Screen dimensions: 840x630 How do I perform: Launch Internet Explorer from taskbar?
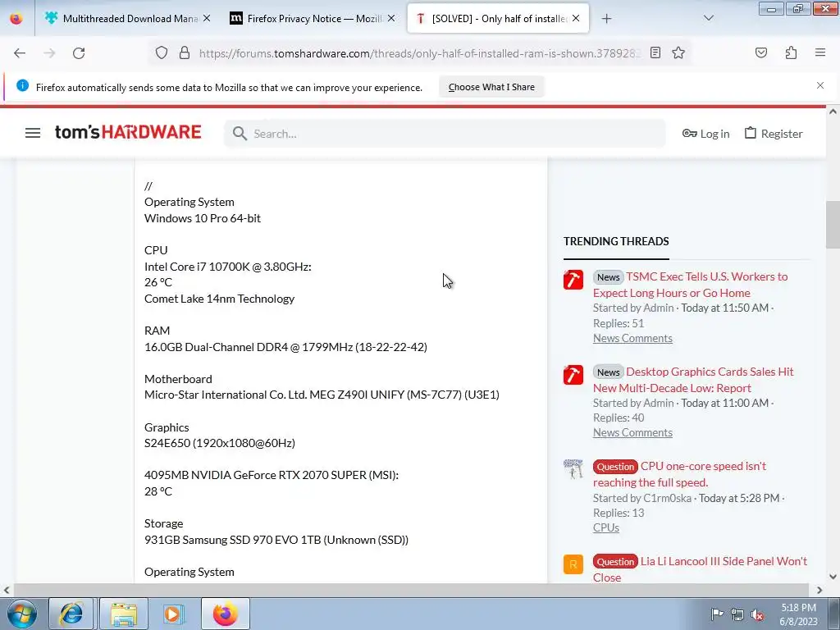pyautogui.click(x=71, y=614)
